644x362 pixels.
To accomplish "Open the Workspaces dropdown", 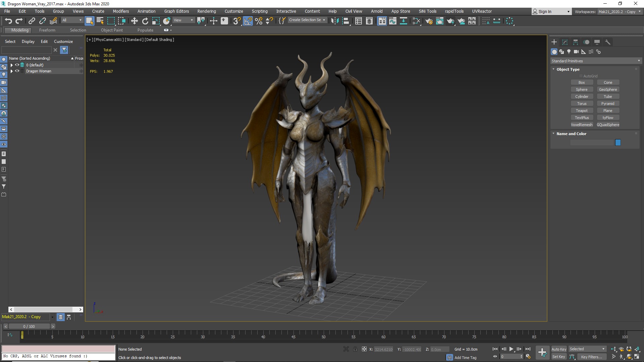I will (620, 12).
